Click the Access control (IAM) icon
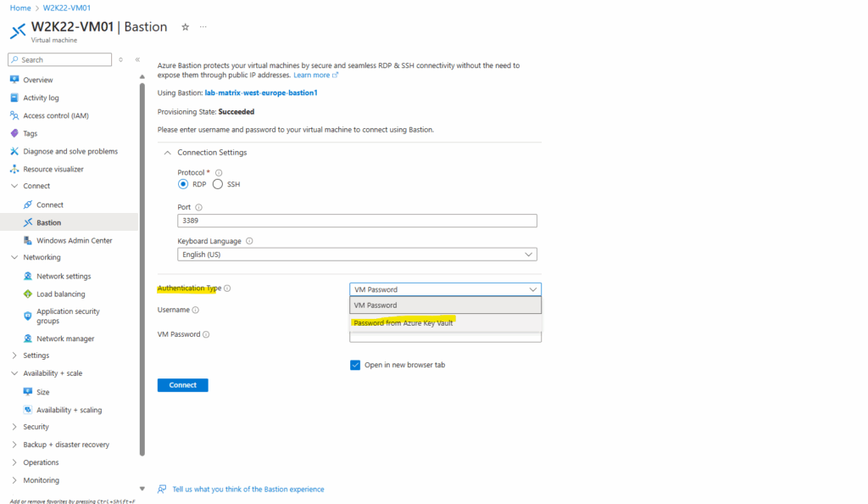Image resolution: width=868 pixels, height=504 pixels. 14,115
